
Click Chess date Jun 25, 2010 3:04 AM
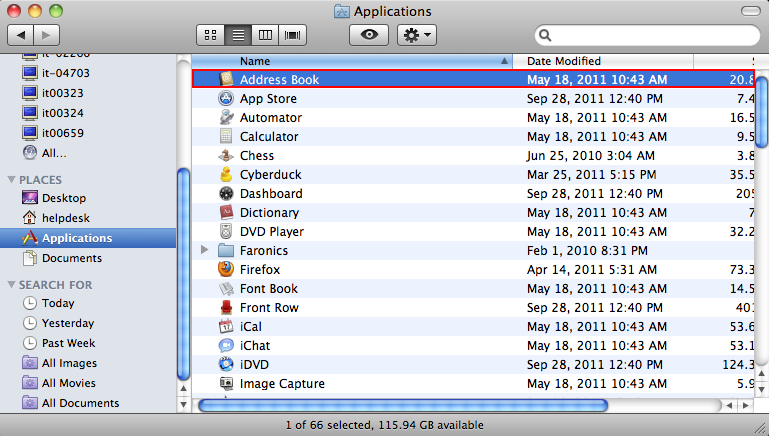point(590,155)
